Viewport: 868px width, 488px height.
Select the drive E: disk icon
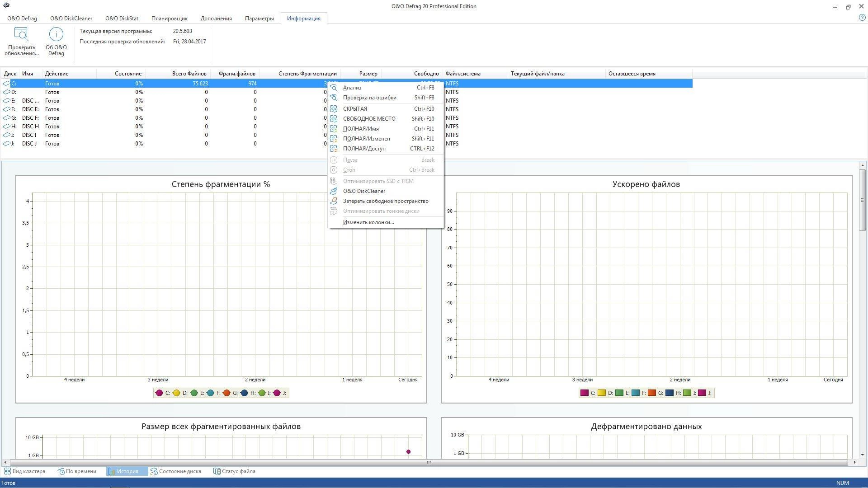(x=6, y=101)
